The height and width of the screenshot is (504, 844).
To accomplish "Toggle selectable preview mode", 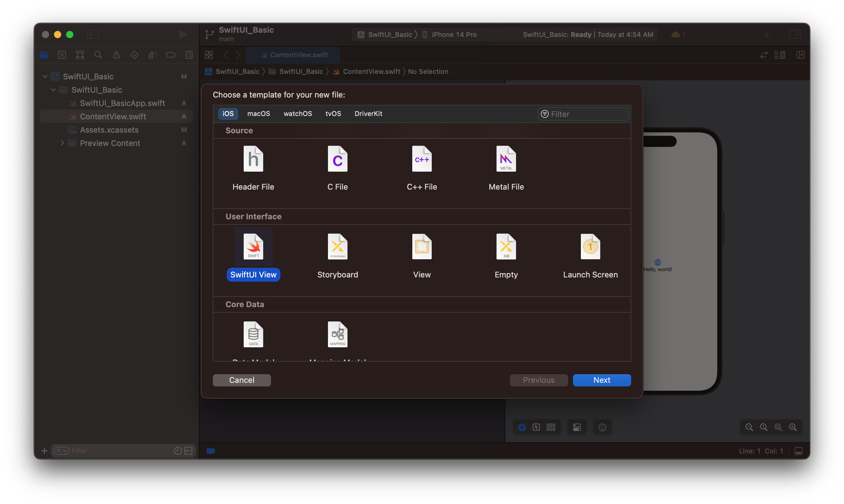I will 536,427.
